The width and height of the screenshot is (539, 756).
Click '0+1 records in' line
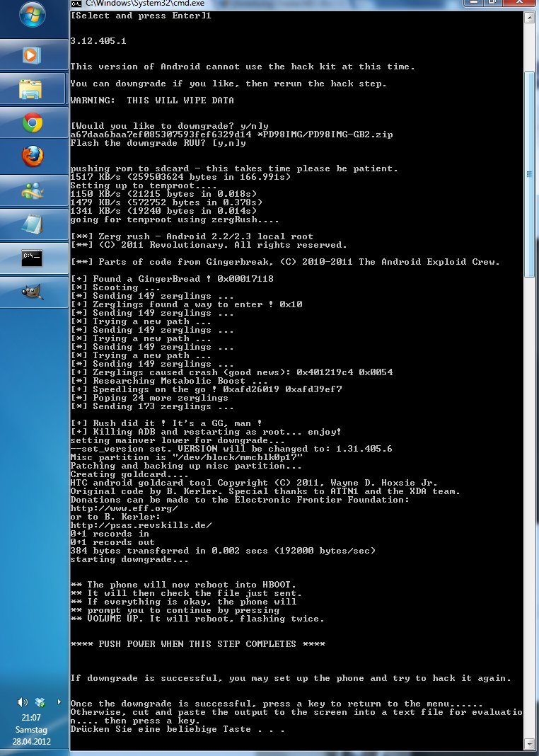pos(110,534)
